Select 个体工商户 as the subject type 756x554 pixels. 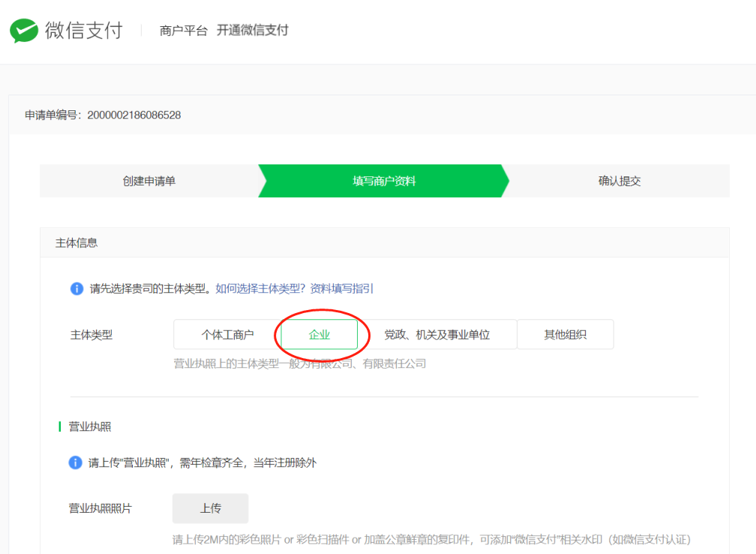(x=227, y=335)
